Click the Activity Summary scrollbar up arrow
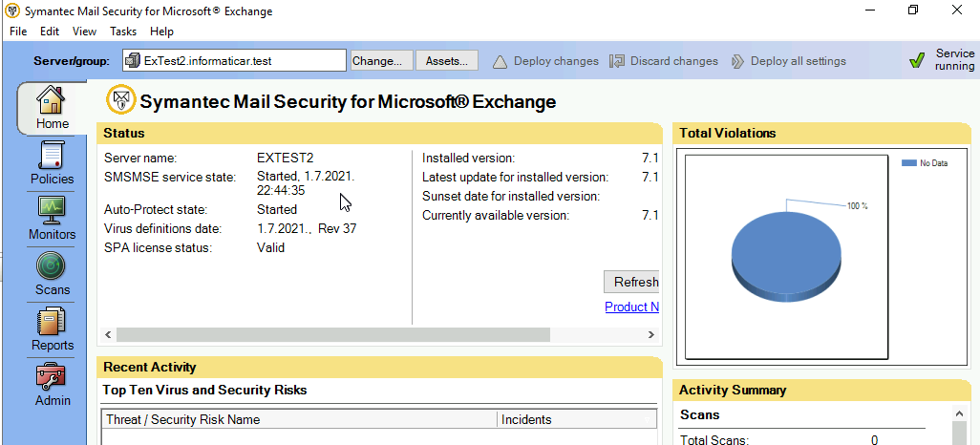The width and height of the screenshot is (980, 445). (959, 413)
